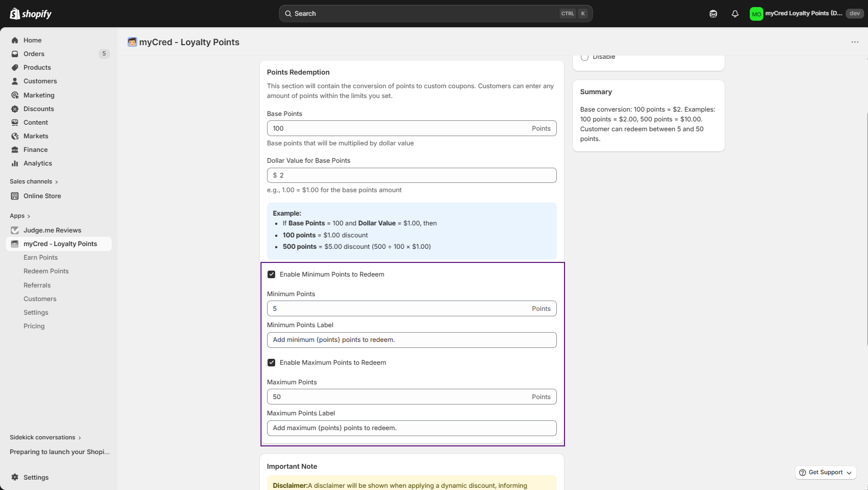Click the Analytics bar chart icon
The height and width of the screenshot is (490, 868).
[15, 163]
